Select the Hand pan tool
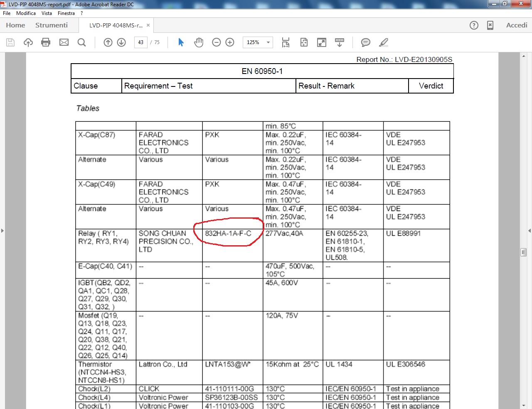The image size is (532, 409). (199, 42)
